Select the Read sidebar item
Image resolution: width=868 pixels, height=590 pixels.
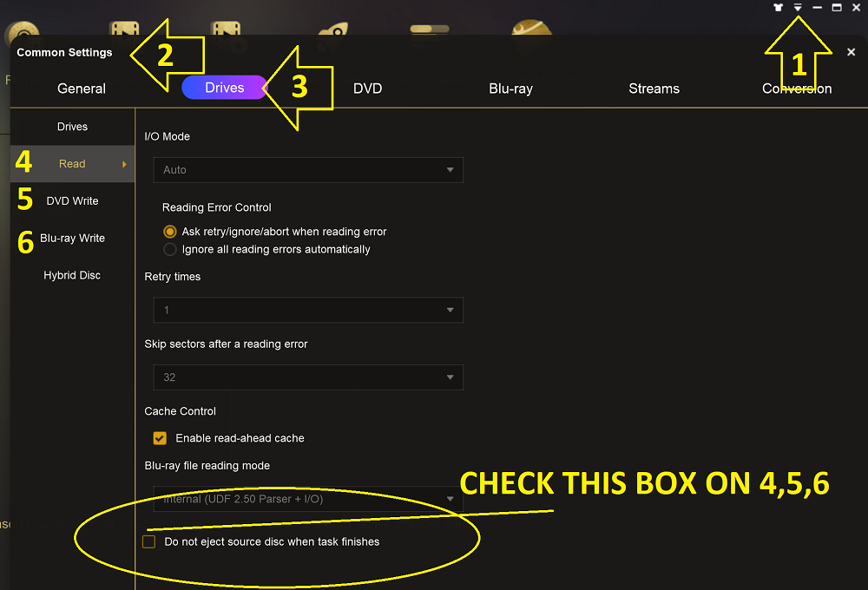[x=73, y=164]
